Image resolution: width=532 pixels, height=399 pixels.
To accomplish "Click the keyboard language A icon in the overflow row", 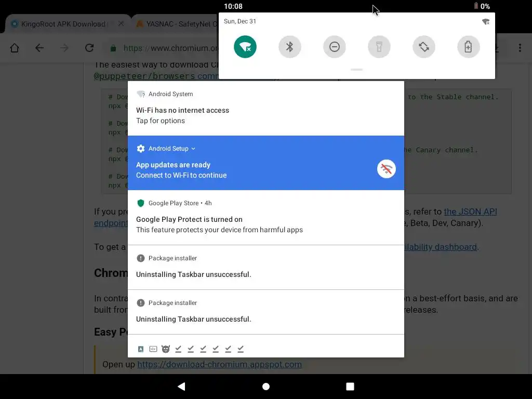I will 141,349.
